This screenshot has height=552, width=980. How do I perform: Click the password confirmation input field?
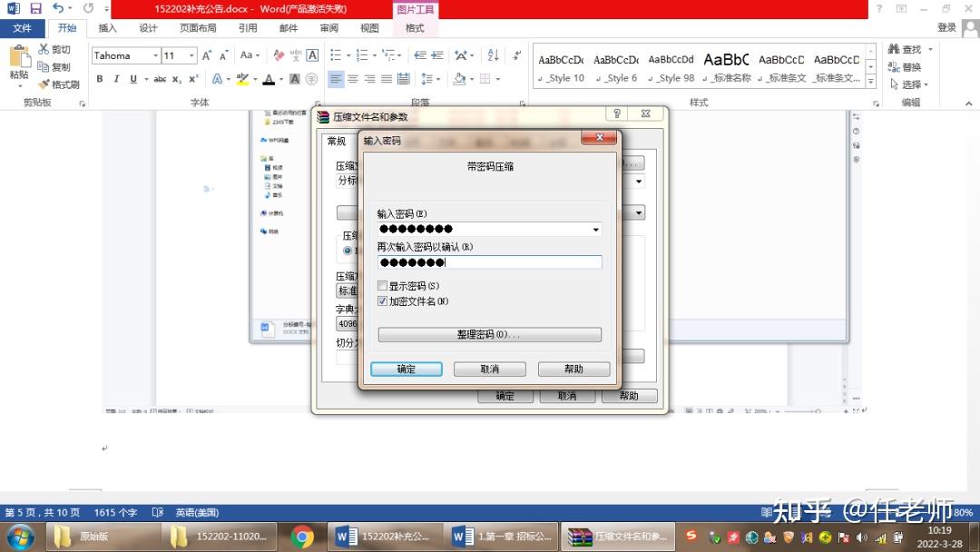pyautogui.click(x=490, y=261)
